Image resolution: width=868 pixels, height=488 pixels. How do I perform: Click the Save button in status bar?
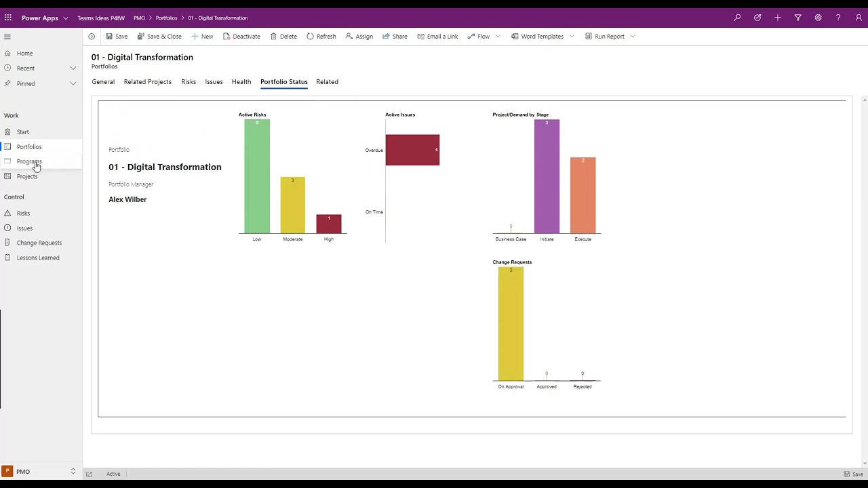854,474
